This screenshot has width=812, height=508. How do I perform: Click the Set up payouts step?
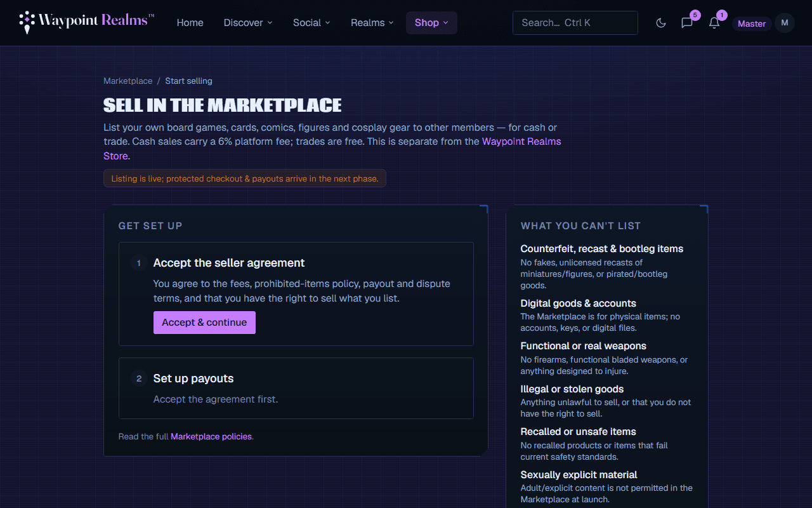(x=296, y=388)
